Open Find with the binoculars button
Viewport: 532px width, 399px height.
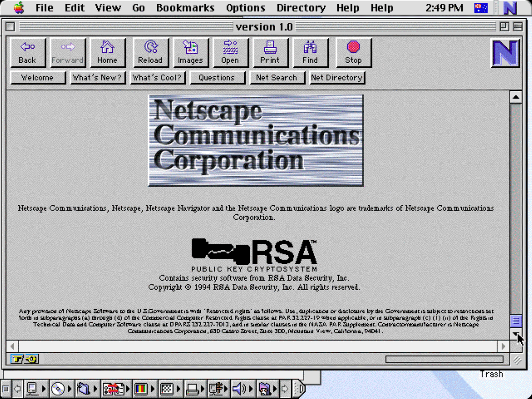point(310,52)
